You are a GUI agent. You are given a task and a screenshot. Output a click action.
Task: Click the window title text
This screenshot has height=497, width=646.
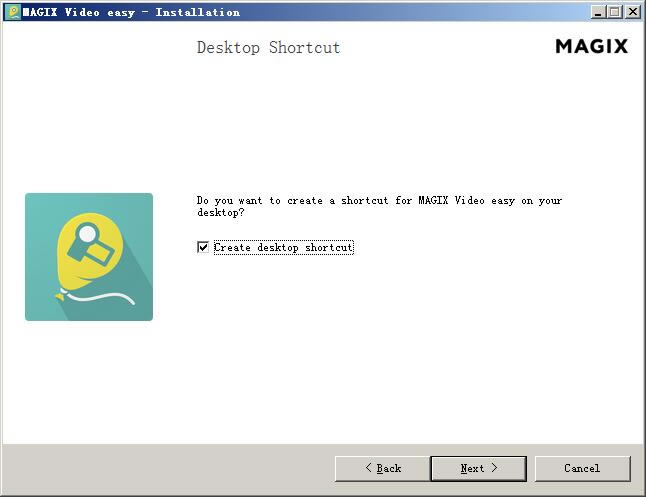(131, 12)
